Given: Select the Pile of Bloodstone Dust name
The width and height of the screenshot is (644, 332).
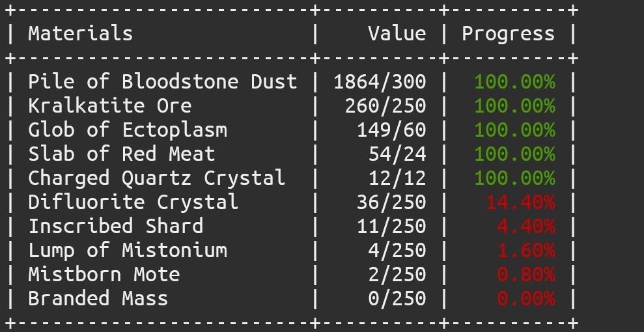Looking at the screenshot, I should 162,82.
